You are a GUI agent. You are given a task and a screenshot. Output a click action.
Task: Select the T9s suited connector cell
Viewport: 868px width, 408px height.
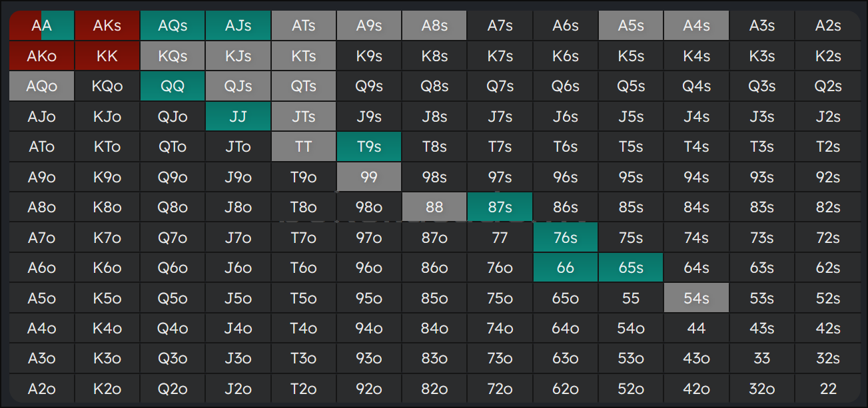369,147
